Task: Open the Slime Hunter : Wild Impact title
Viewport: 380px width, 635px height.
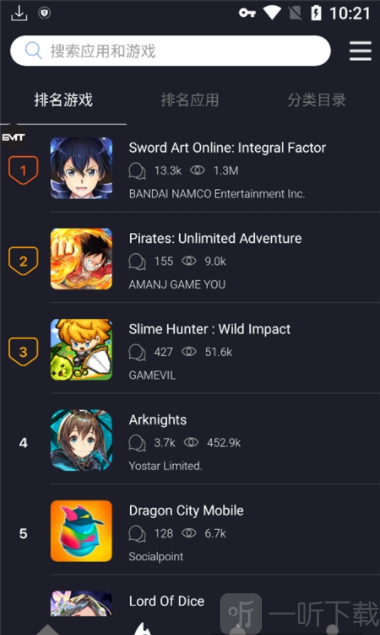Action: [209, 329]
